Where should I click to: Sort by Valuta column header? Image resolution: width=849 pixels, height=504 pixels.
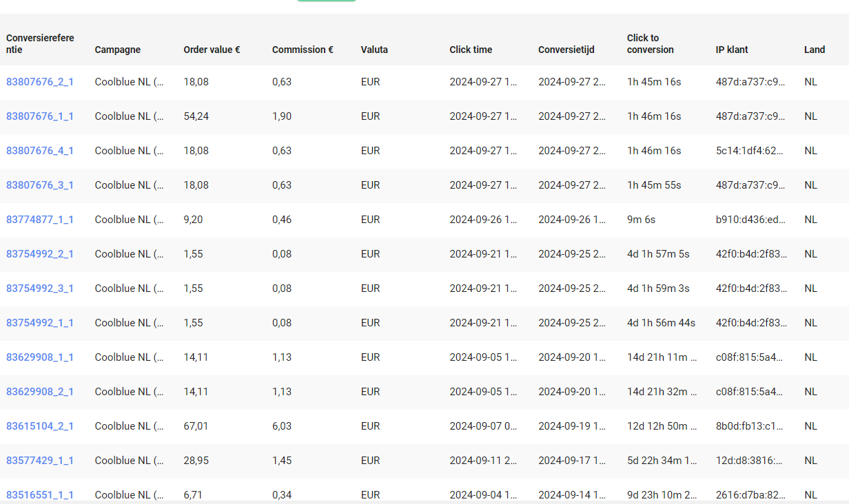click(374, 50)
